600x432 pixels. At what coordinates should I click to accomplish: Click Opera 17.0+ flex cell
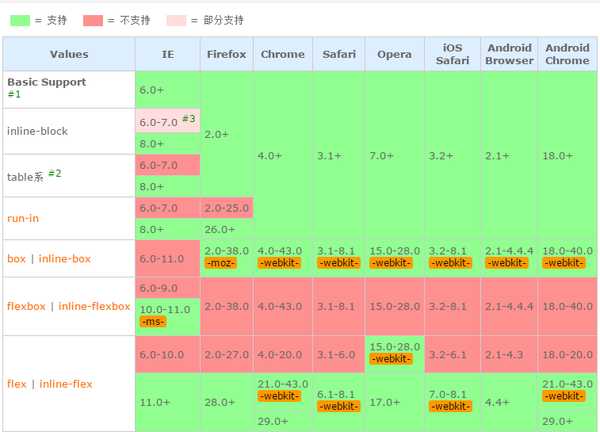[395, 403]
